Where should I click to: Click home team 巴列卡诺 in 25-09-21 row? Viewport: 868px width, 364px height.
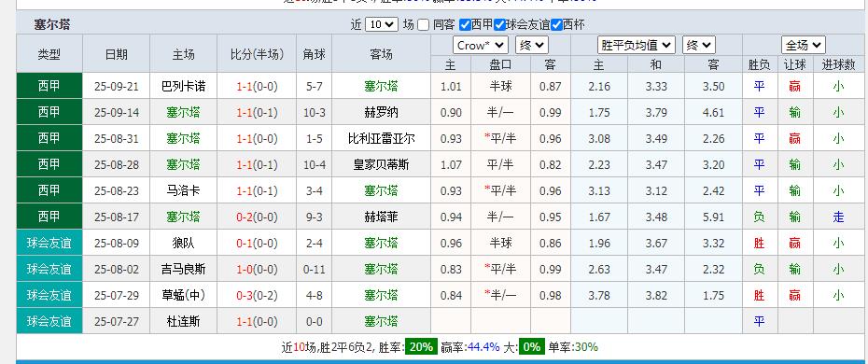183,86
